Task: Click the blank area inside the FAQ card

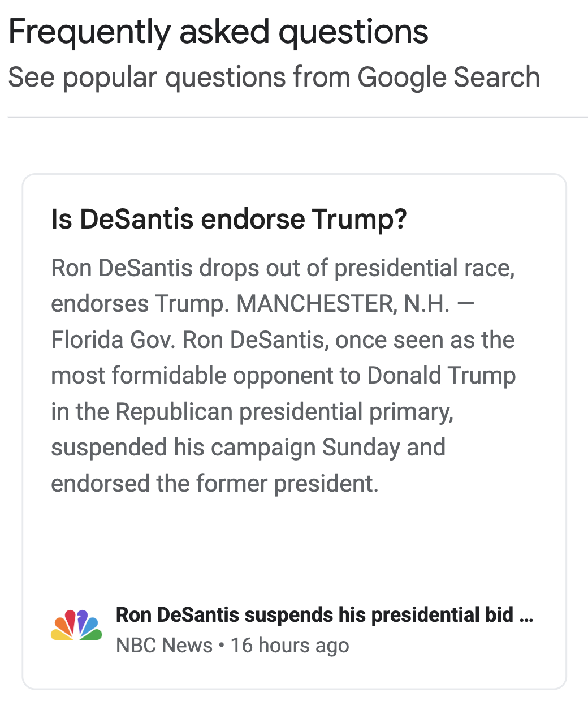Action: [294, 543]
